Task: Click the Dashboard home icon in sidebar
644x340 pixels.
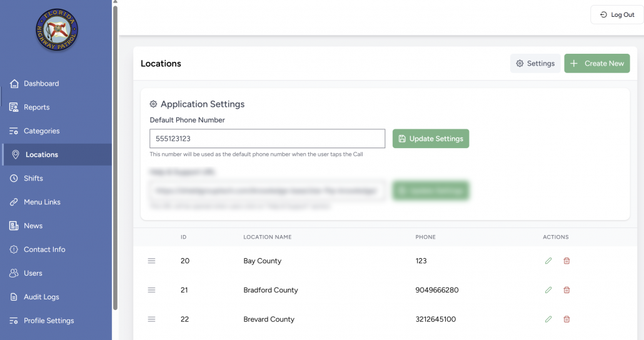Action: pos(14,84)
